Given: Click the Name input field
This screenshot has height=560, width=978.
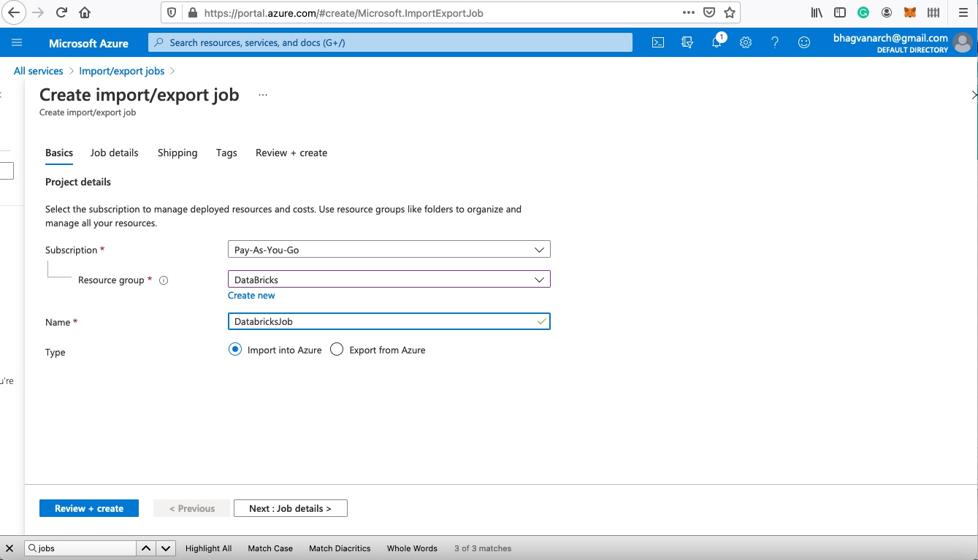Looking at the screenshot, I should tap(389, 321).
